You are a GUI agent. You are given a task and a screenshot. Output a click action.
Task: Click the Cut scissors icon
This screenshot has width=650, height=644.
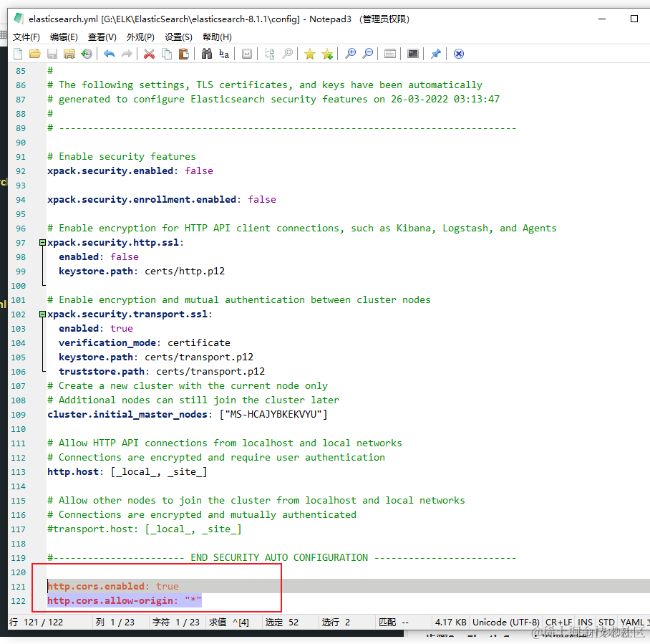149,54
